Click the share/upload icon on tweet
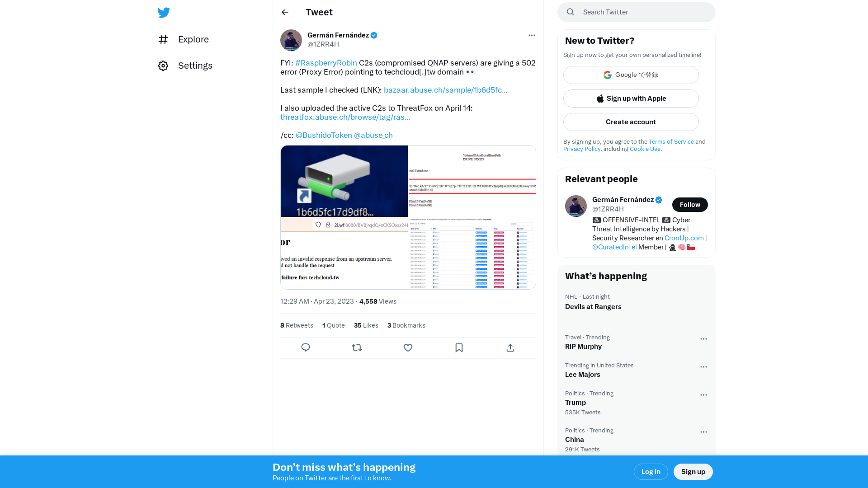This screenshot has height=488, width=868. coord(510,347)
